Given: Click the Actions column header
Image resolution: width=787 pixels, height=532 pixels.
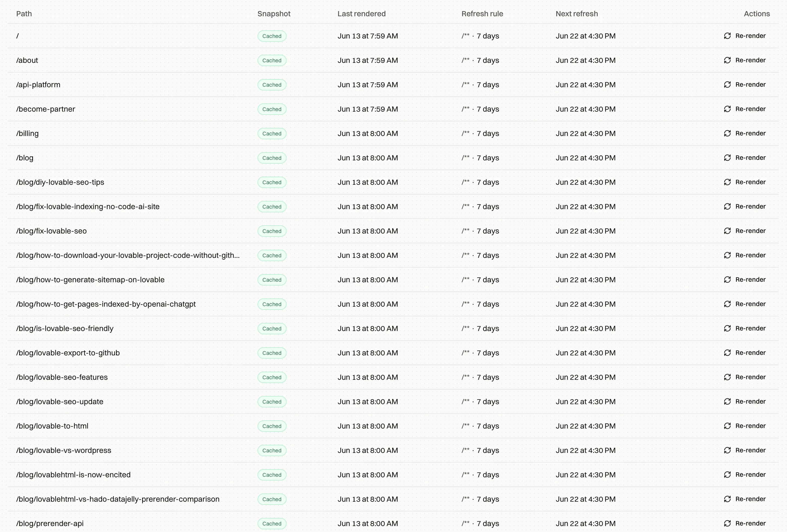Looking at the screenshot, I should pos(757,14).
